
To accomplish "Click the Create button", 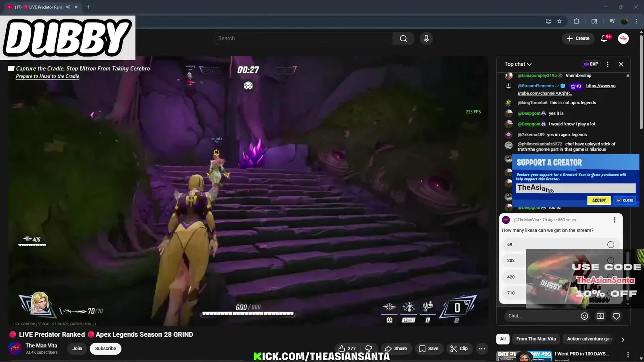I will point(578,38).
